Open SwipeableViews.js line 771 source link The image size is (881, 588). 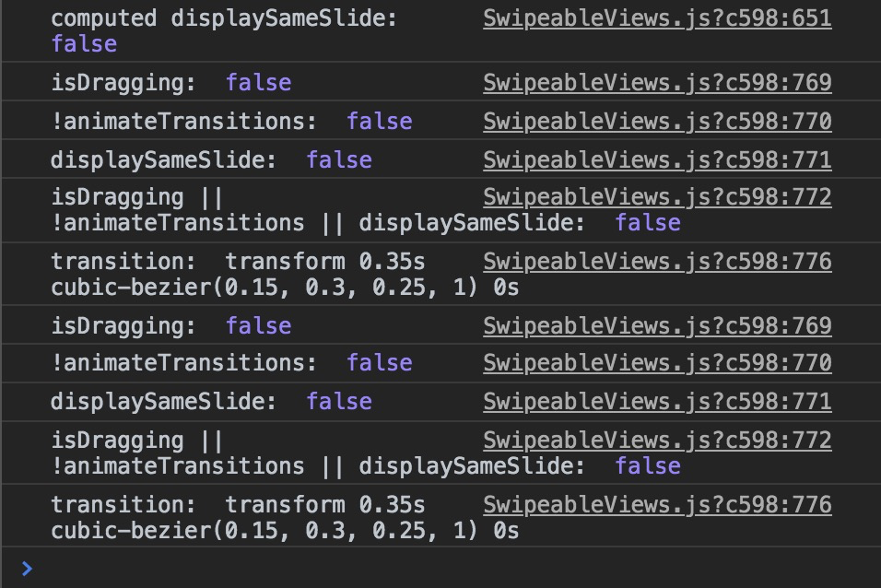click(x=656, y=159)
